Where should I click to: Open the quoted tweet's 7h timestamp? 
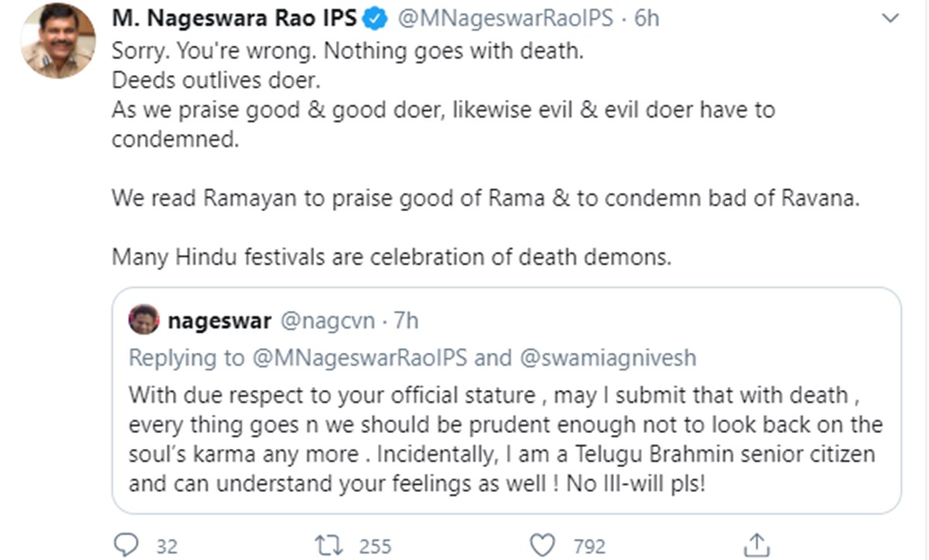click(406, 320)
